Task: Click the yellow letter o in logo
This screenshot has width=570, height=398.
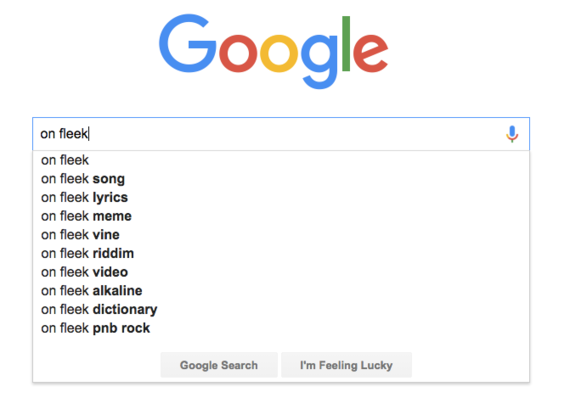Action: 279,53
